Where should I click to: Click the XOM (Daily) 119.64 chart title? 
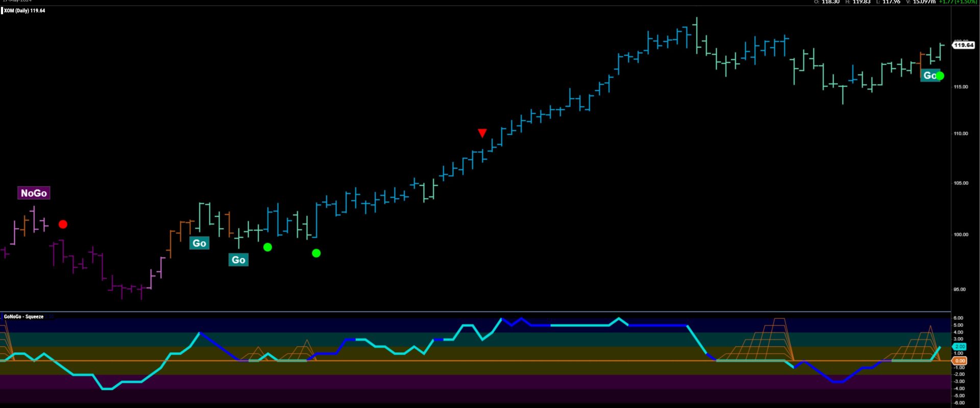coord(24,11)
